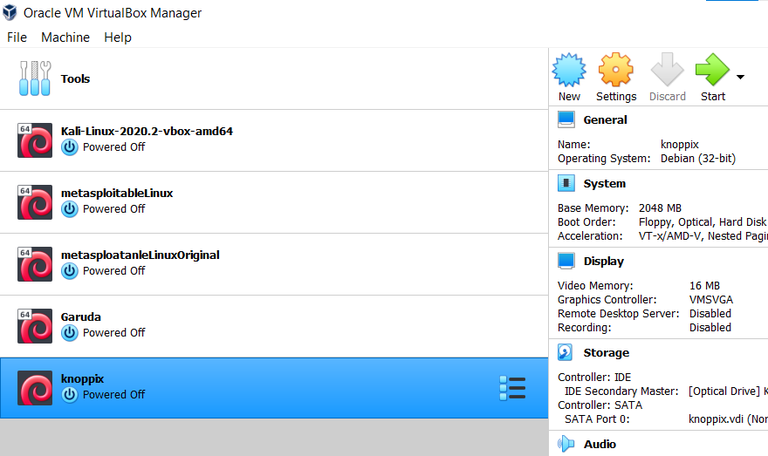Click the power state icon under knoppix
The height and width of the screenshot is (456, 768).
click(x=70, y=395)
